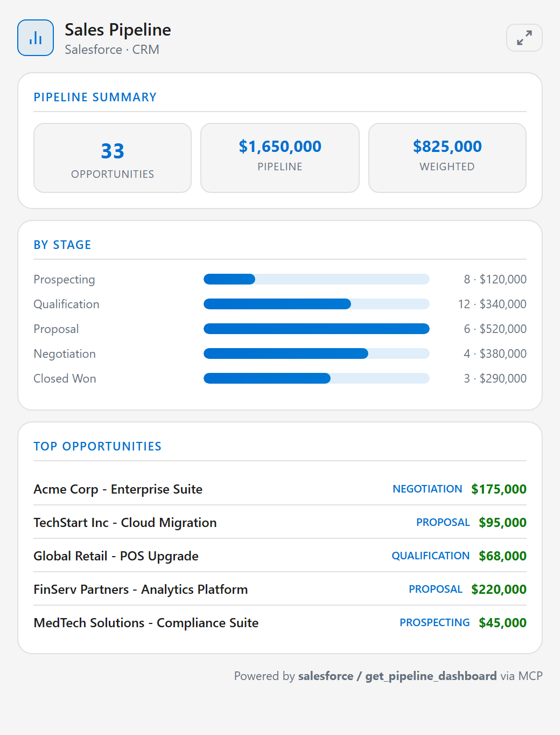Click the Qualification stage progress bar
This screenshot has height=735, width=560.
pos(317,304)
